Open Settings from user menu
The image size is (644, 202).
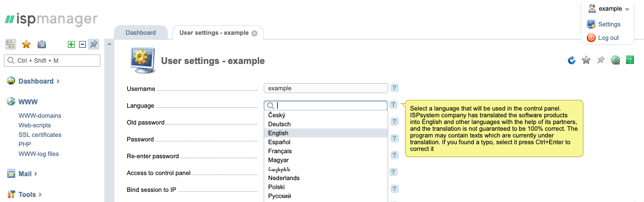pos(609,24)
